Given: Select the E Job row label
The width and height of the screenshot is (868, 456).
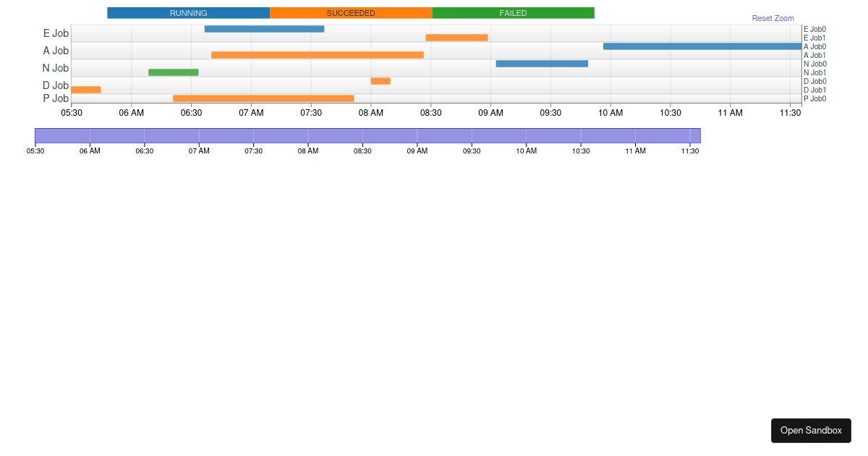Looking at the screenshot, I should point(56,33).
